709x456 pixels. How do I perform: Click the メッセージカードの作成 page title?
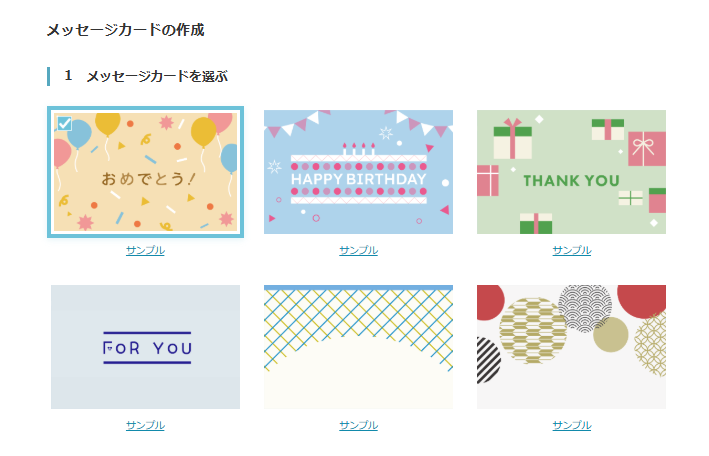[126, 30]
